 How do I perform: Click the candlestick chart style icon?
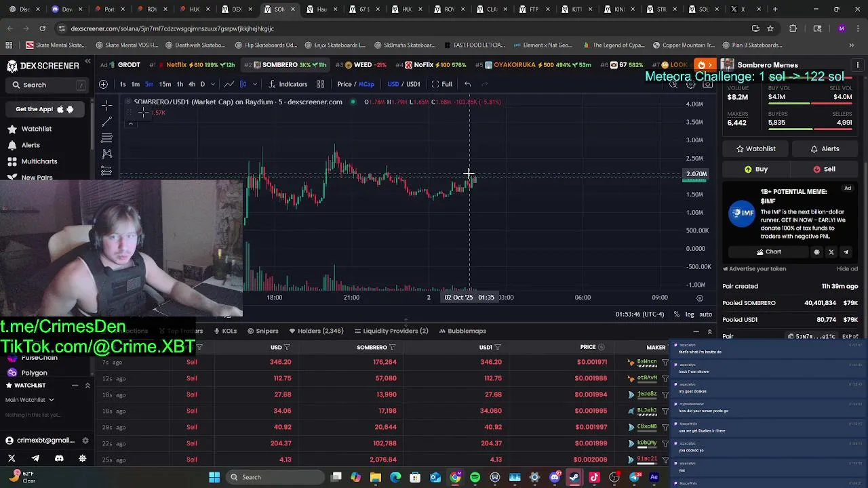[x=243, y=84]
